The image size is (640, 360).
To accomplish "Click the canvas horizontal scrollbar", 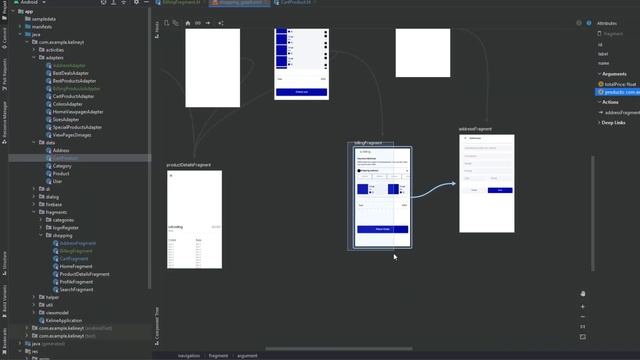I will pyautogui.click(x=339, y=349).
